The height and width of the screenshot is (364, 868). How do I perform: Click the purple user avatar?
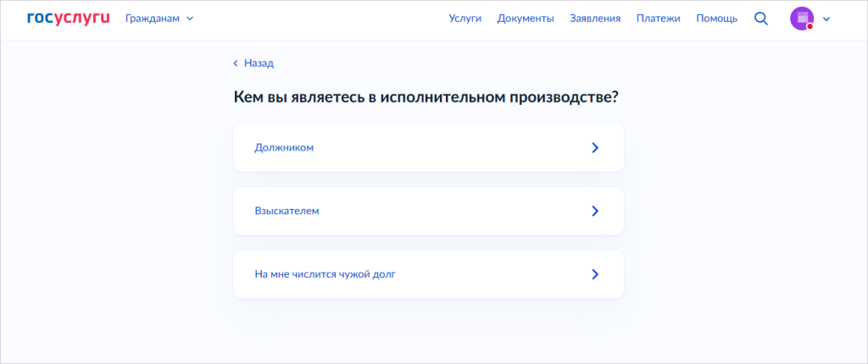(x=801, y=19)
